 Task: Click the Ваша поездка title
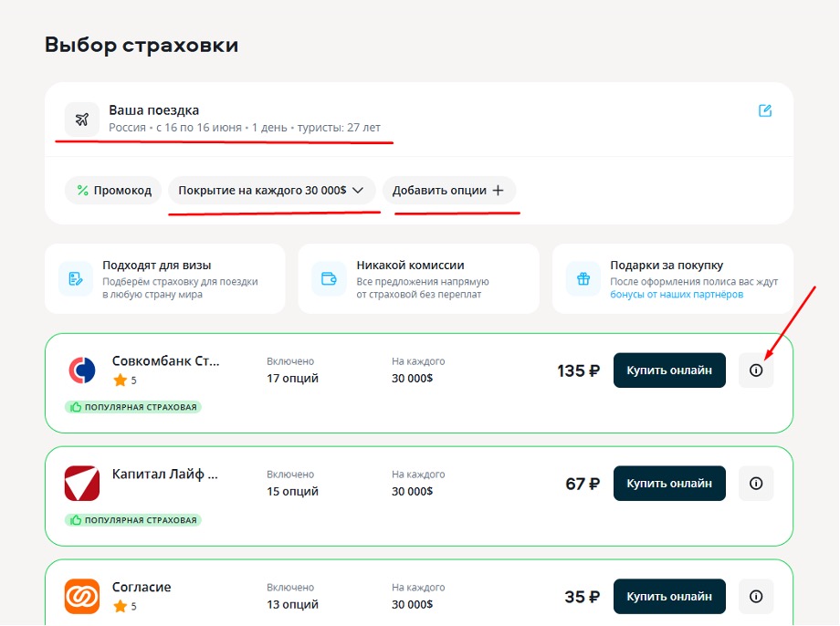point(153,110)
